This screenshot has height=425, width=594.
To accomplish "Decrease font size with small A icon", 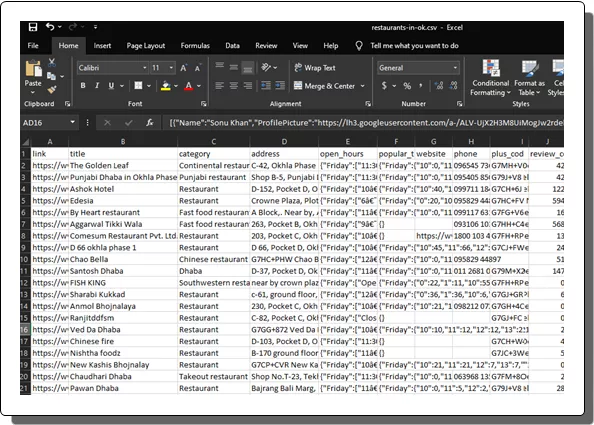I will click(197, 68).
